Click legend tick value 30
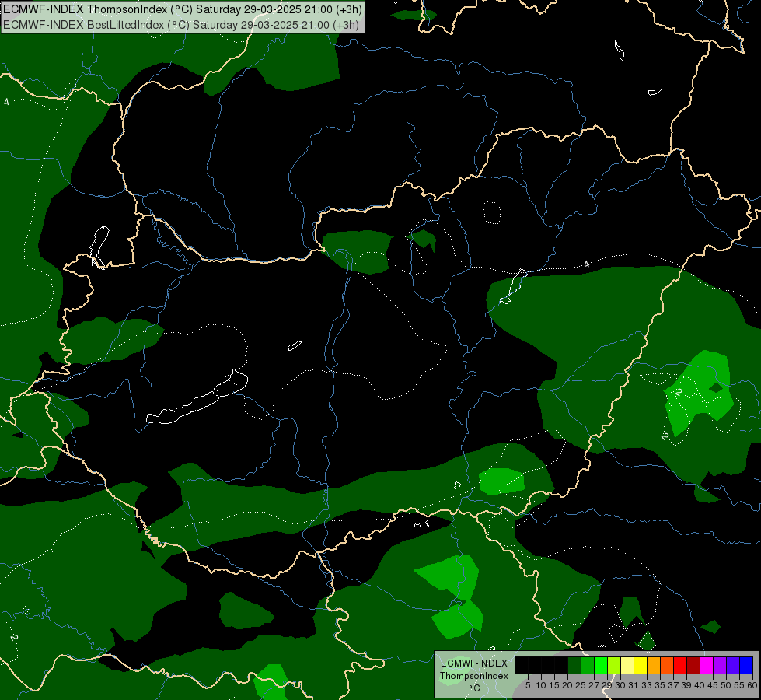Viewport: 761px width, 700px height. tap(620, 685)
